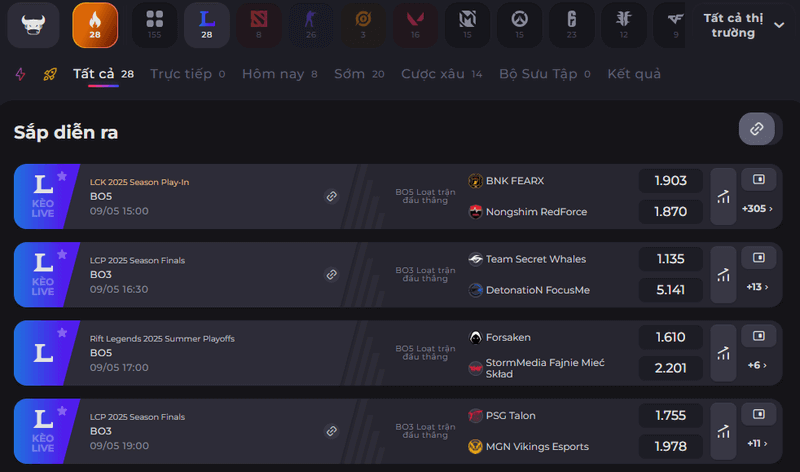This screenshot has width=800, height=472.
Task: Click the rocket icon near tabs
Action: click(x=50, y=74)
